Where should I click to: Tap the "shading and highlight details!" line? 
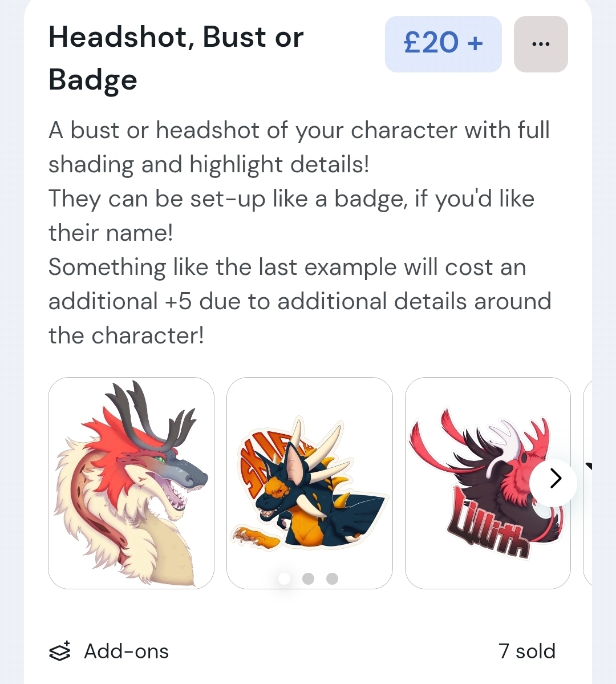pyautogui.click(x=209, y=164)
